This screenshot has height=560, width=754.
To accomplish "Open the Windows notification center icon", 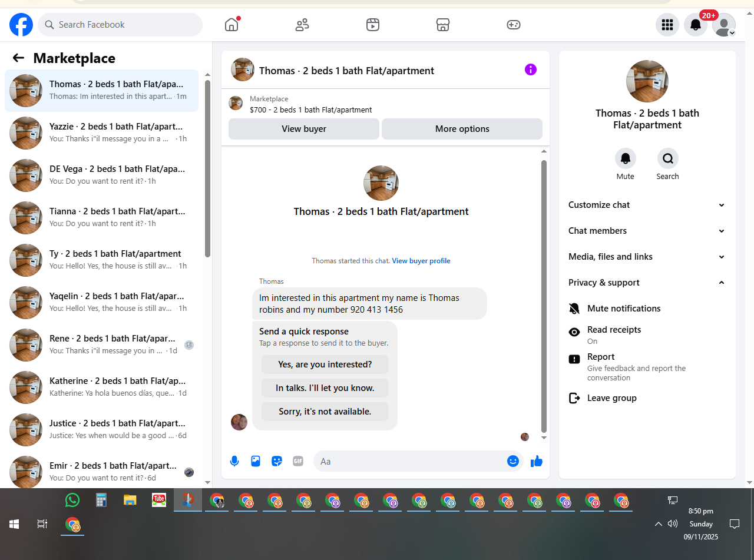I will click(735, 523).
